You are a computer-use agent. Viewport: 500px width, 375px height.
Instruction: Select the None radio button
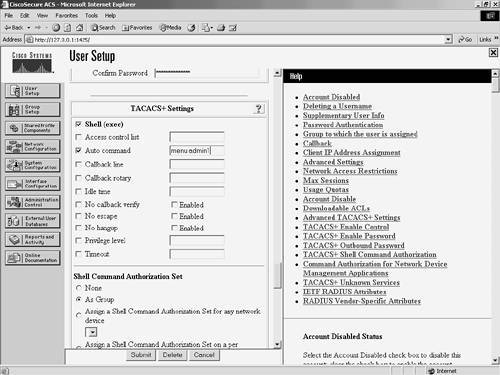pyautogui.click(x=79, y=288)
